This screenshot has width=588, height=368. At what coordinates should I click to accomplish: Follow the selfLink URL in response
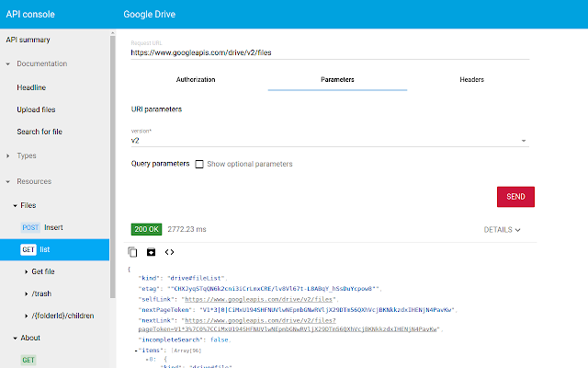click(x=258, y=299)
